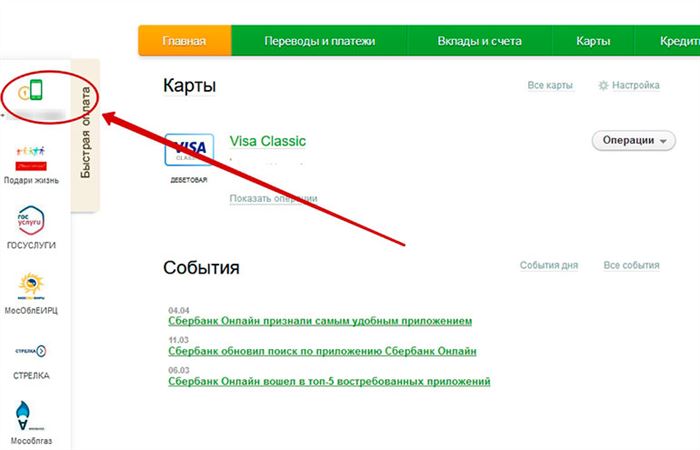Open the Настройка link
This screenshot has width=700, height=450.
[636, 85]
